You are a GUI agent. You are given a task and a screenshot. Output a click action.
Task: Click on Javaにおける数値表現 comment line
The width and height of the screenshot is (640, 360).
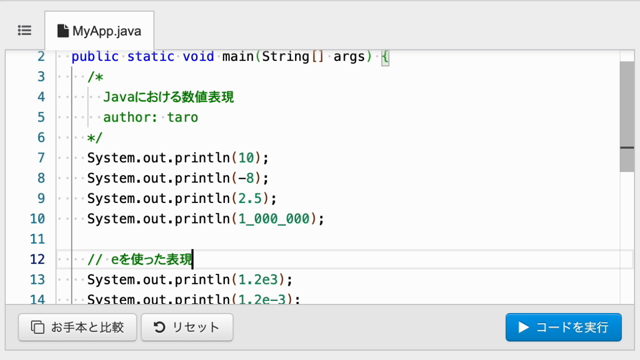tap(168, 97)
